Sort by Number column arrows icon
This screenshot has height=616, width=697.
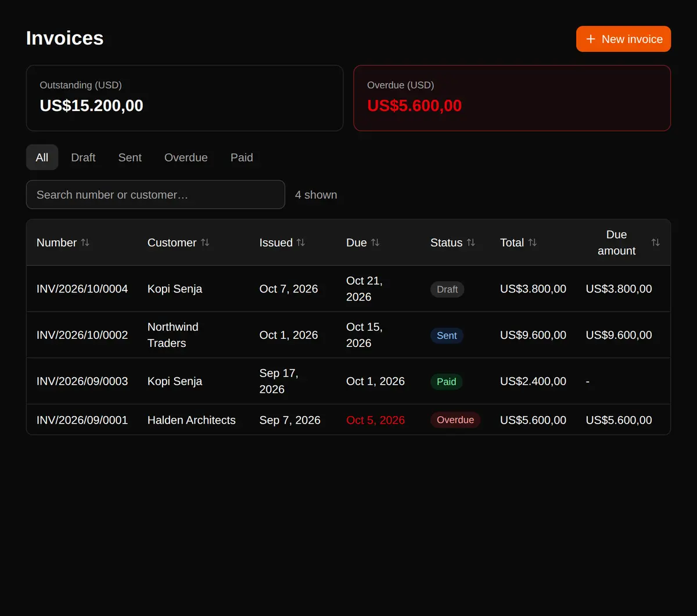(85, 242)
